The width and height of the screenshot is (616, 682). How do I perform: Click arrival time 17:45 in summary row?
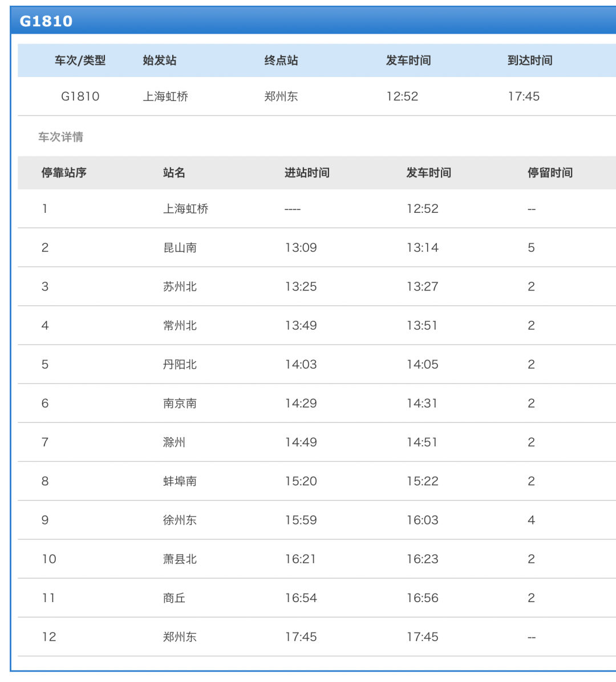[x=524, y=96]
